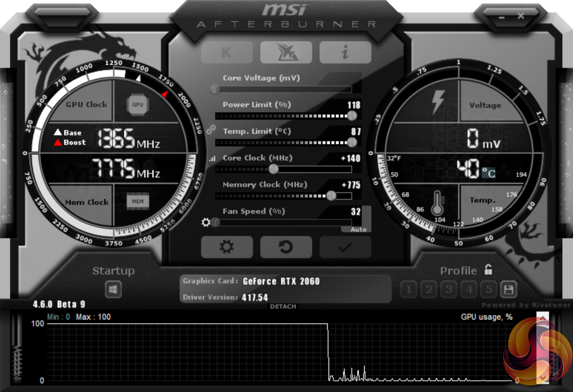Click the MEM chip icon in gauge
Image resolution: width=573 pixels, height=392 pixels.
click(x=138, y=201)
